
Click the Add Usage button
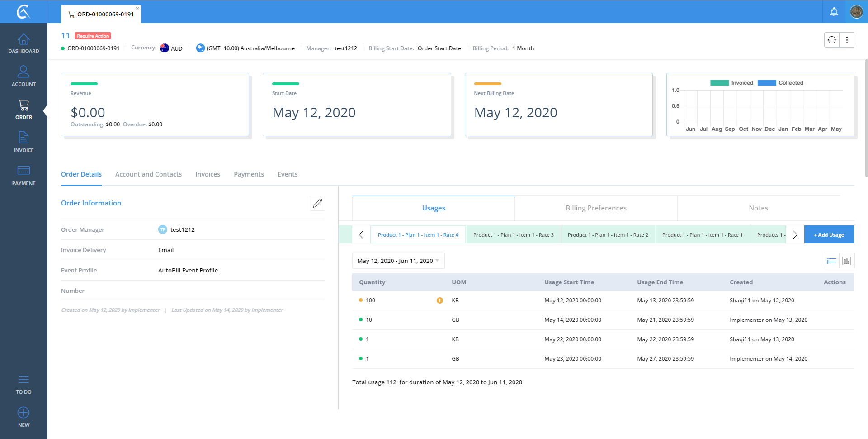click(x=829, y=235)
